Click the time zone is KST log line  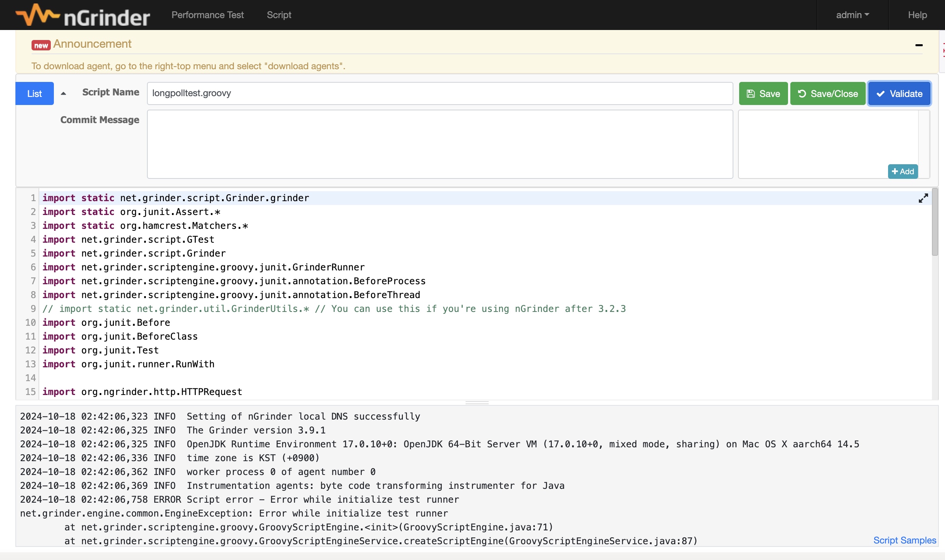(170, 458)
